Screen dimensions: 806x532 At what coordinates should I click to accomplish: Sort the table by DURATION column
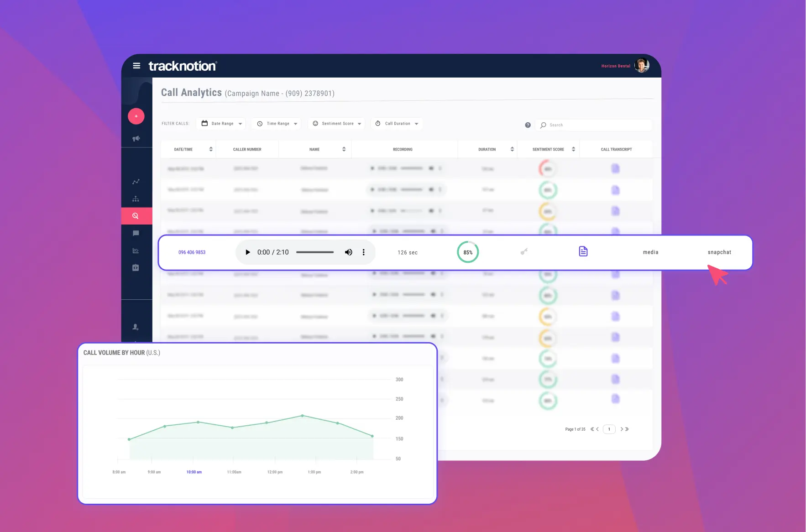512,149
